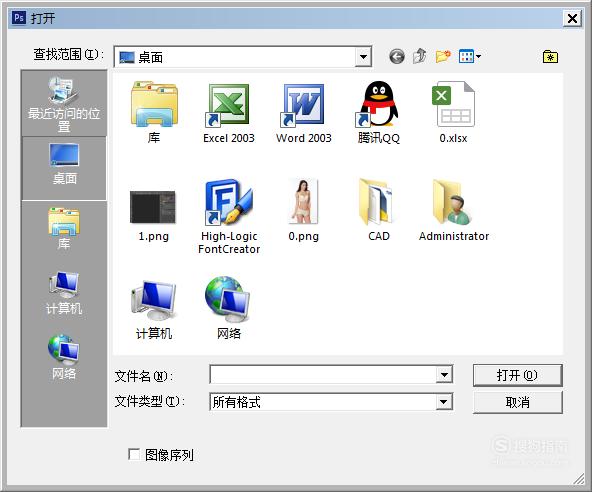This screenshot has height=492, width=592.
Task: Click the Photoshop Ps title bar icon
Action: point(19,17)
